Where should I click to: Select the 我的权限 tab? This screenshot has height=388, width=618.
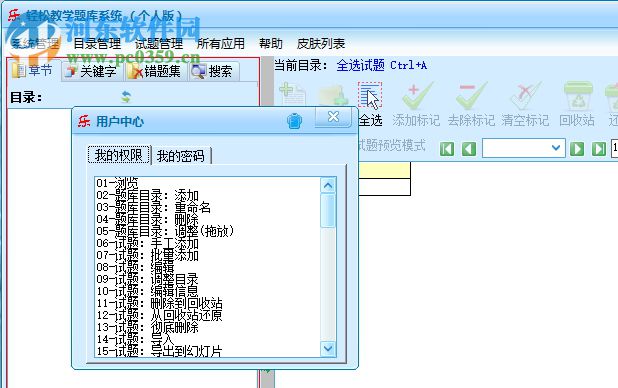pyautogui.click(x=119, y=155)
